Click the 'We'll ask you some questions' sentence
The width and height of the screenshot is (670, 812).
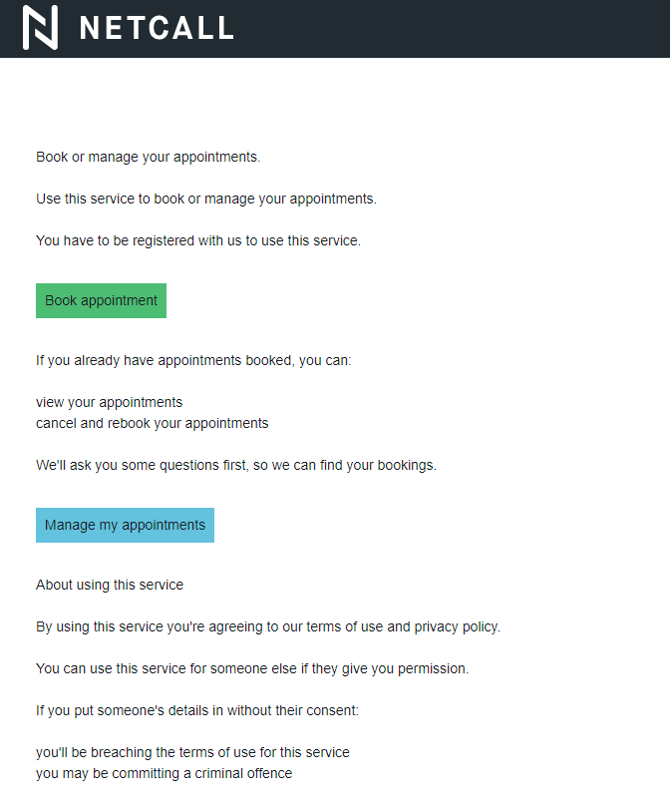click(236, 465)
